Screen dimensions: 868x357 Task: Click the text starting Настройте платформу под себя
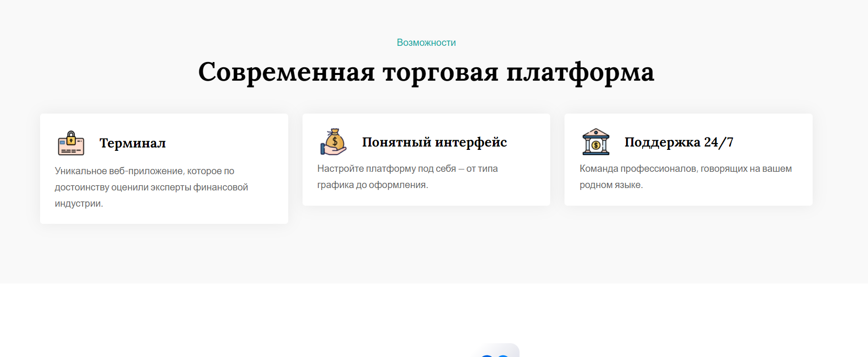408,177
